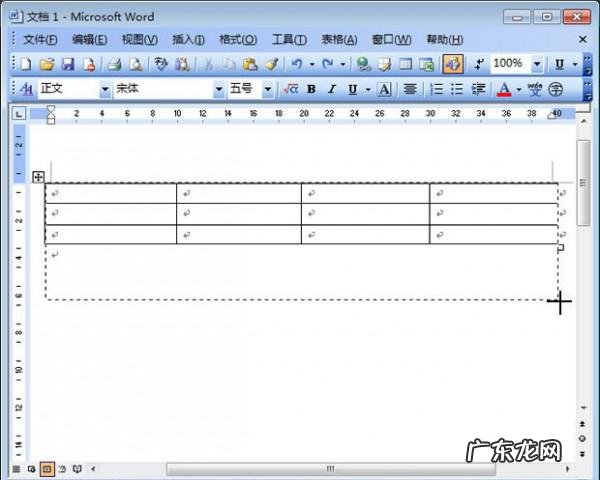600x480 pixels.
Task: Toggle the Tables and Borders toolbar
Action: pos(384,64)
